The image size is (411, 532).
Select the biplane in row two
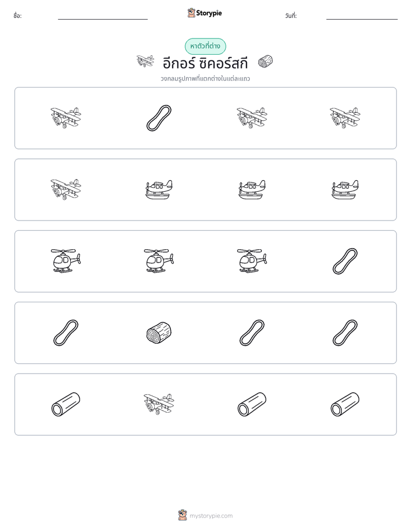66,189
